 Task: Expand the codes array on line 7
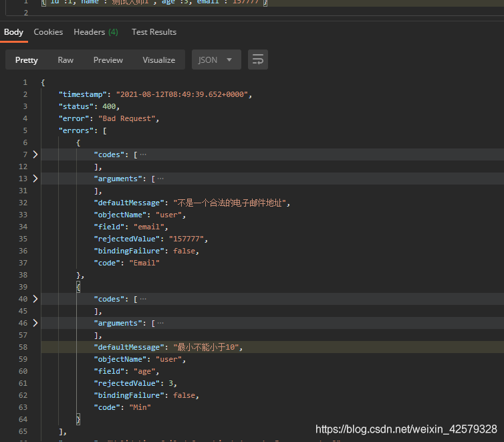click(x=35, y=154)
